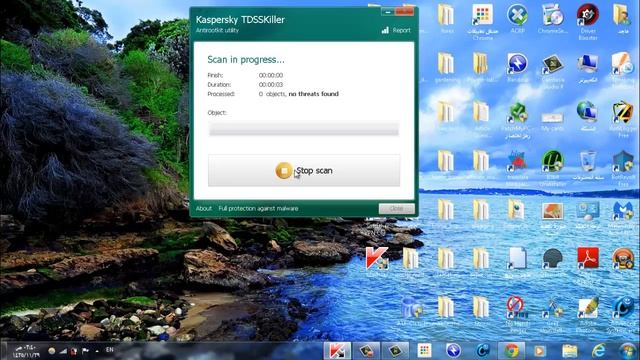Open the taskbar clock and date

pyautogui.click(x=26, y=351)
